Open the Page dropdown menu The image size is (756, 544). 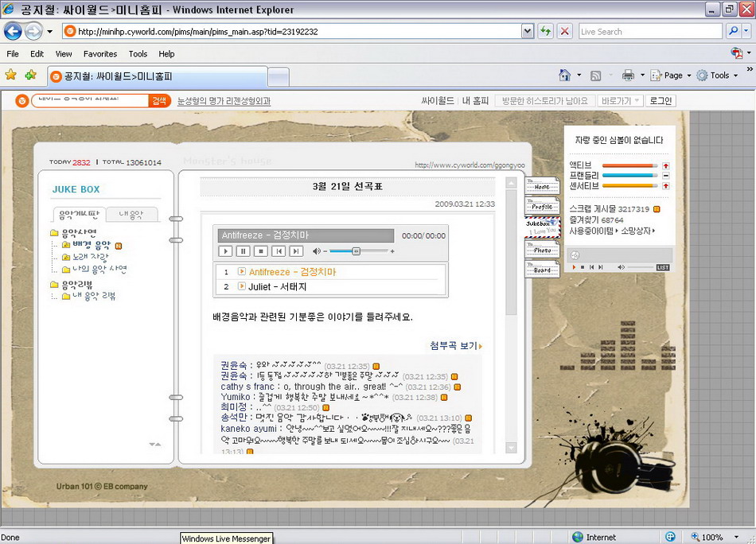click(671, 76)
